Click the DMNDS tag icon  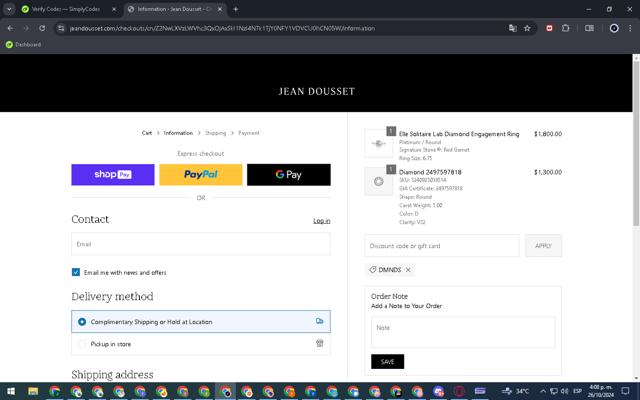373,270
